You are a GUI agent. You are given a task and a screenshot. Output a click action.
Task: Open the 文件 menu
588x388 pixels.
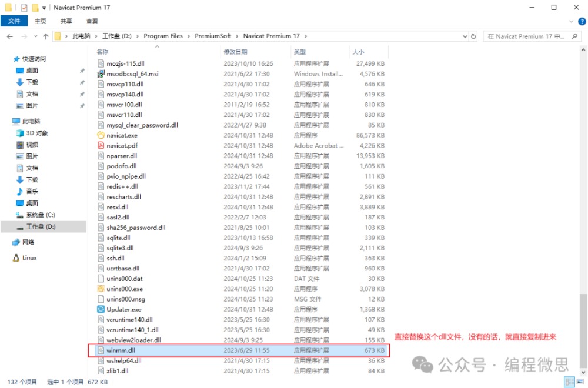pos(14,21)
